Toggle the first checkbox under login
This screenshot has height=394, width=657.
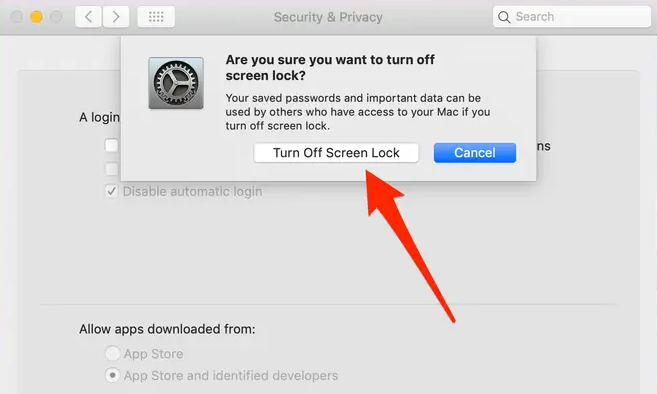click(111, 145)
